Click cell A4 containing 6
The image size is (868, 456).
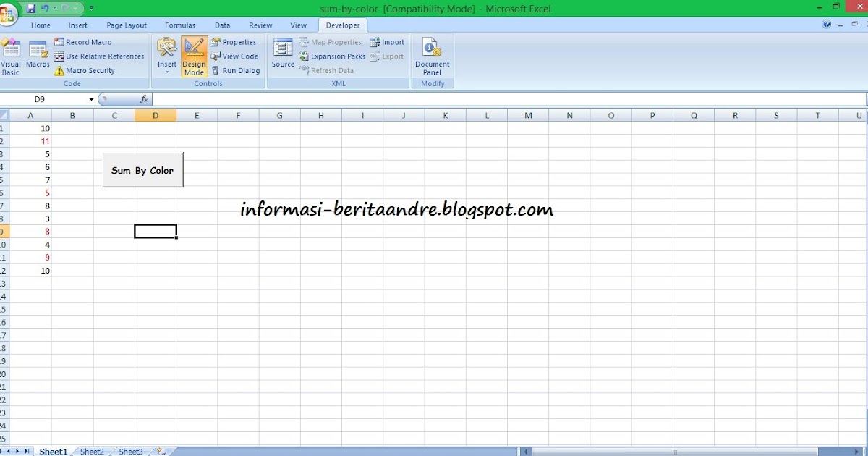tap(30, 167)
